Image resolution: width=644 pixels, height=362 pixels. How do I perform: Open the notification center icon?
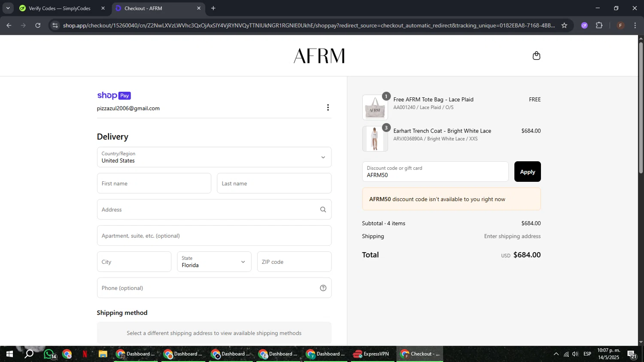click(x=632, y=354)
